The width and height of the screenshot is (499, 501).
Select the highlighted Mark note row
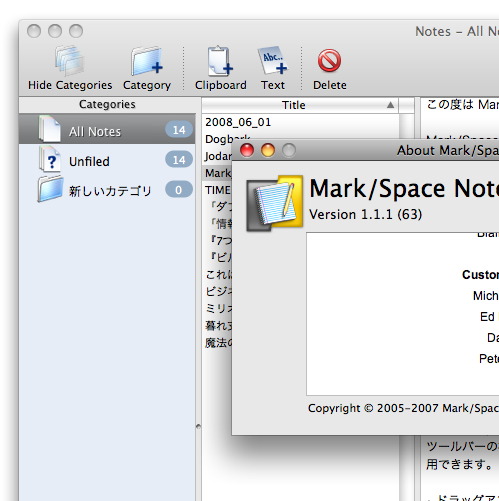[x=217, y=173]
